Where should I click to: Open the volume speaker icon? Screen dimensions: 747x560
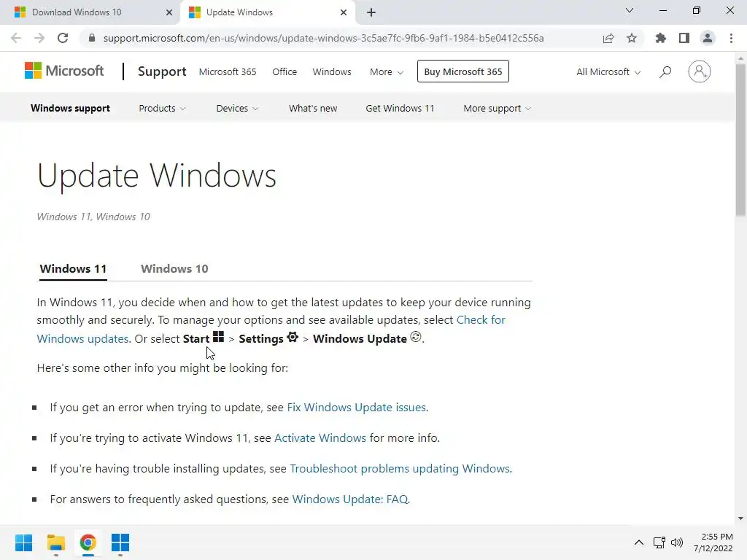pyautogui.click(x=676, y=542)
